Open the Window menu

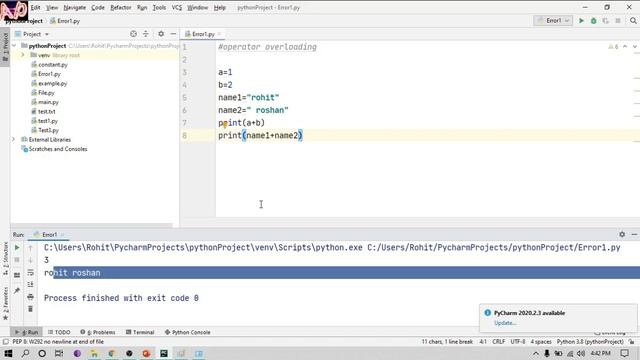pos(198,7)
